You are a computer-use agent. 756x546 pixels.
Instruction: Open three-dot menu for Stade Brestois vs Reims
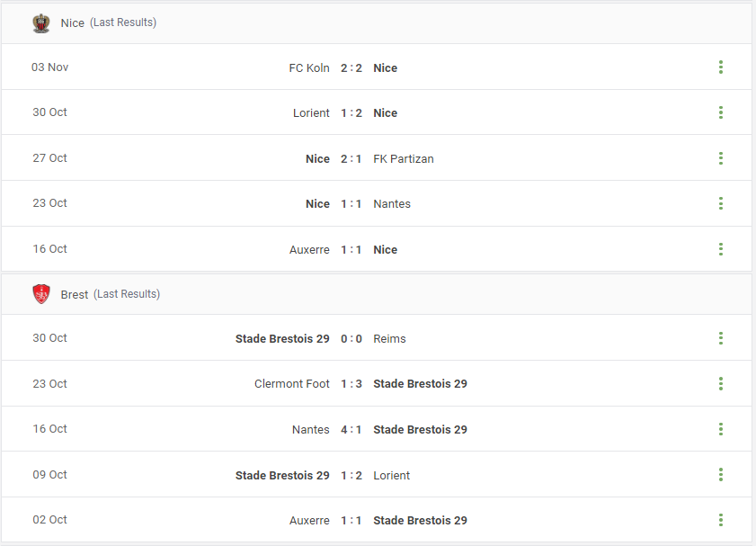click(x=721, y=338)
